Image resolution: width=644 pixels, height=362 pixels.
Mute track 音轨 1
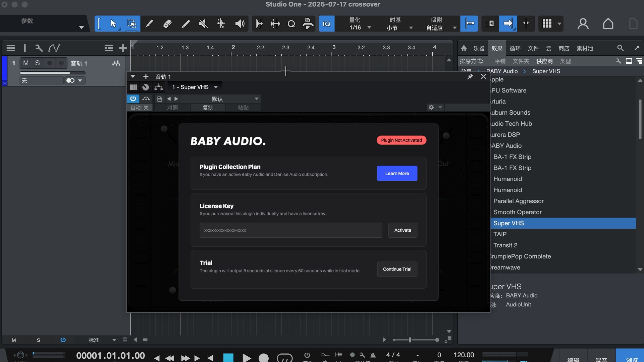click(25, 63)
